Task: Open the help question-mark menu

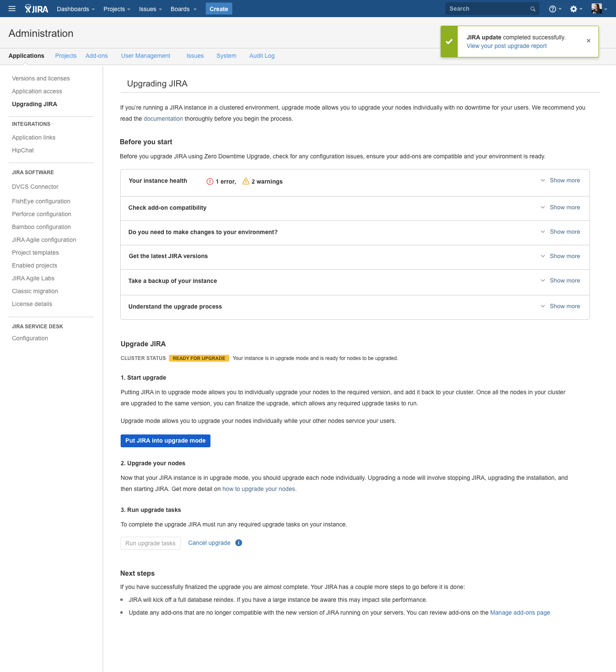Action: (555, 9)
